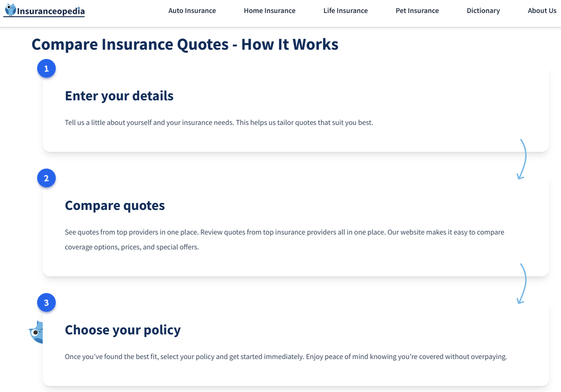Click the 'Enter your details' heading
The width and height of the screenshot is (561, 392).
click(x=119, y=96)
